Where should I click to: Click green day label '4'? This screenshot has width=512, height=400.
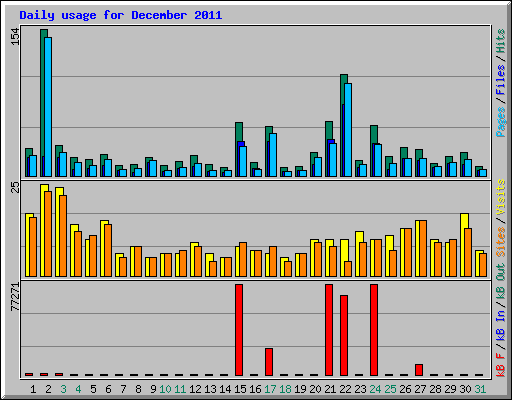(78, 389)
